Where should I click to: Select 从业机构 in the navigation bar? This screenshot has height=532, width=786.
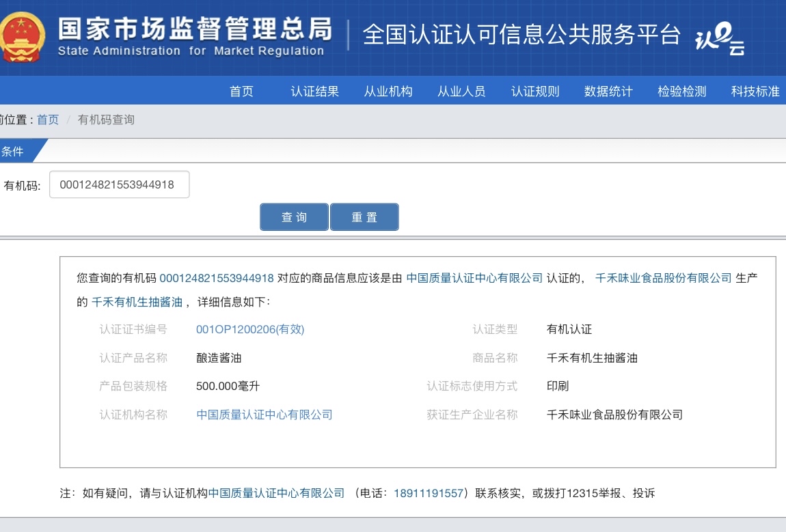pos(388,92)
